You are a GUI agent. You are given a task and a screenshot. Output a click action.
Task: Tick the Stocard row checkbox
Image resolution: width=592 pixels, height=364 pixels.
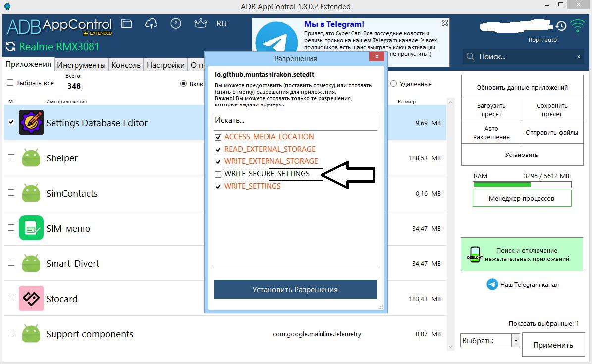pos(11,298)
